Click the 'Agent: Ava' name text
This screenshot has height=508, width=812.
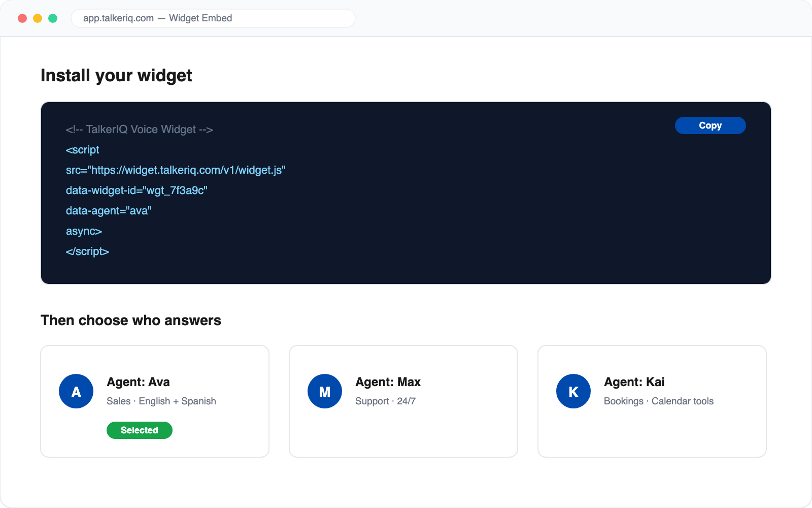(x=138, y=382)
